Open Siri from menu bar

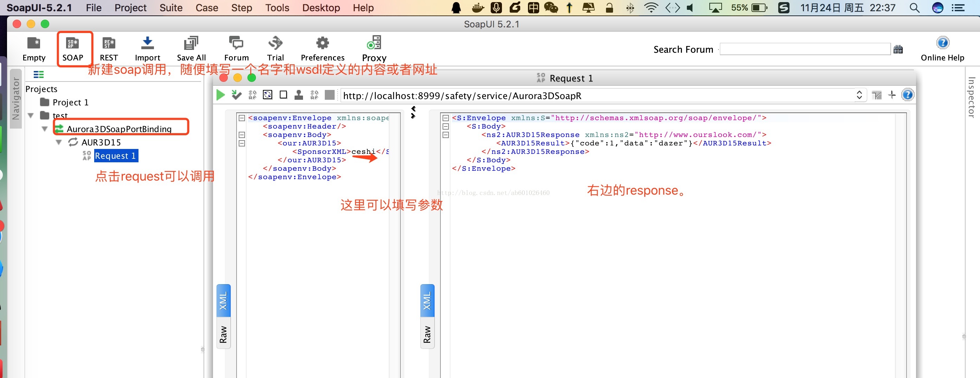[938, 8]
